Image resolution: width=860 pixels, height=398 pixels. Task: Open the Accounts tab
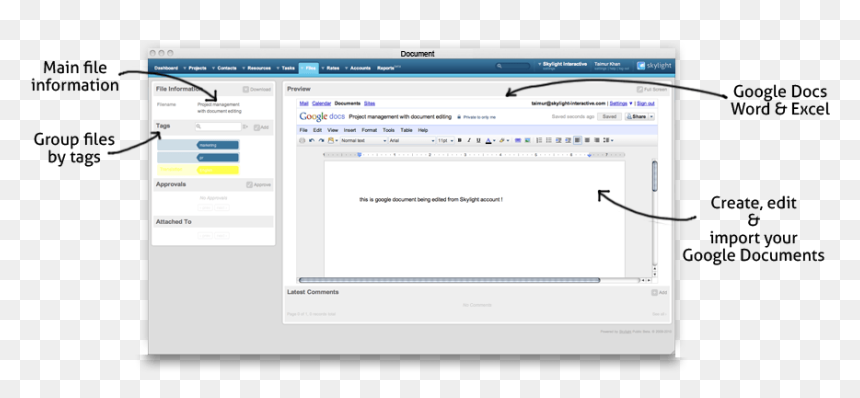point(360,68)
